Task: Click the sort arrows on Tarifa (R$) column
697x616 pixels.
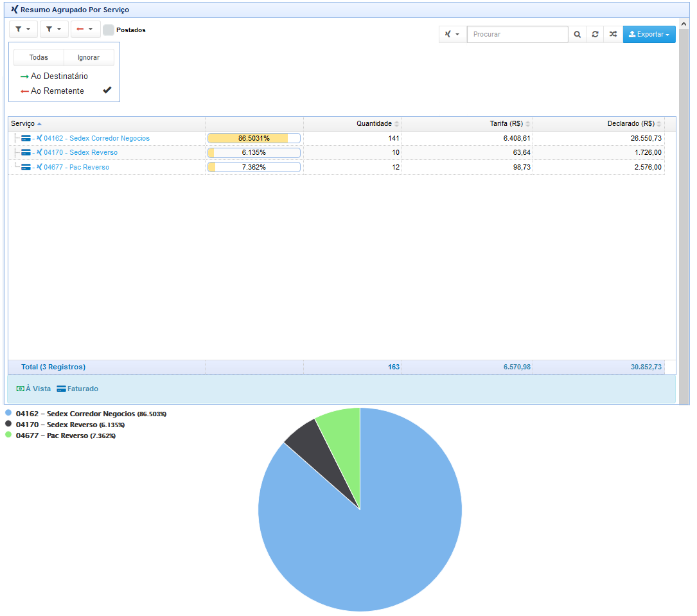Action: (x=527, y=123)
